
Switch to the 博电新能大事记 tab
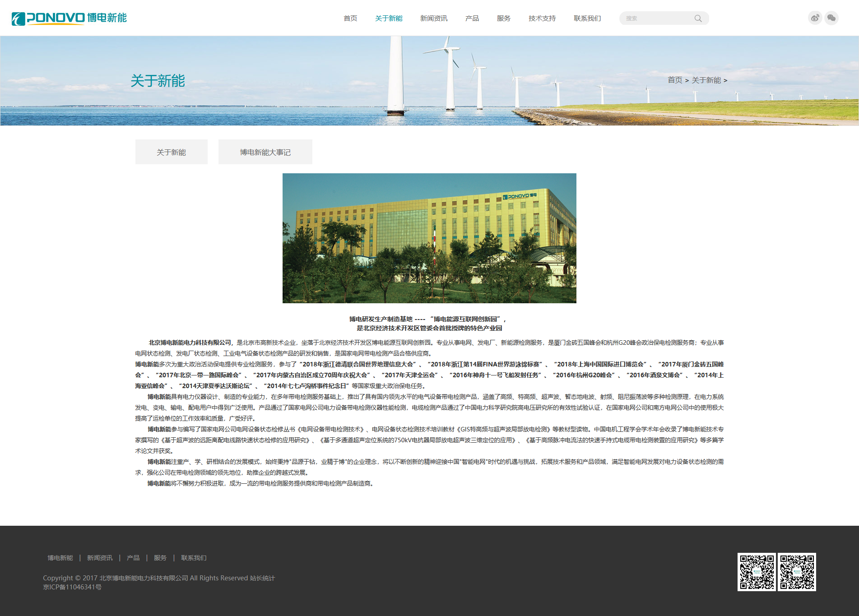tap(265, 152)
